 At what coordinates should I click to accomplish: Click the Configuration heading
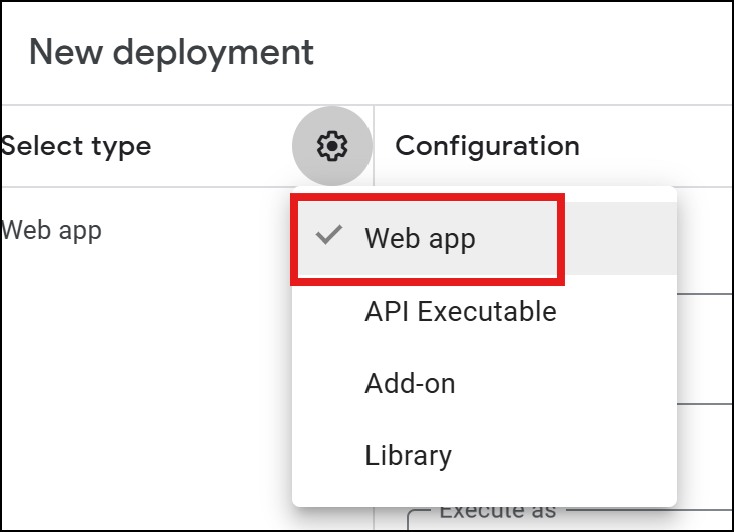487,146
